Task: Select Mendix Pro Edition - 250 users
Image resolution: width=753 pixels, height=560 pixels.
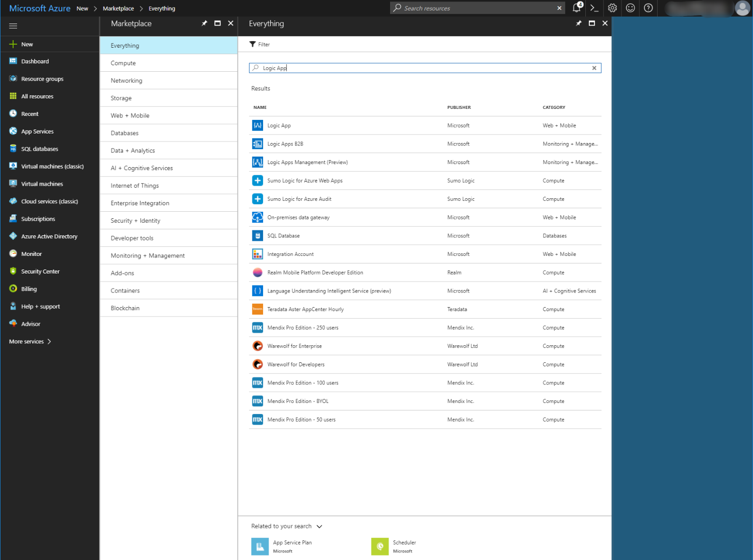Action: click(425, 328)
